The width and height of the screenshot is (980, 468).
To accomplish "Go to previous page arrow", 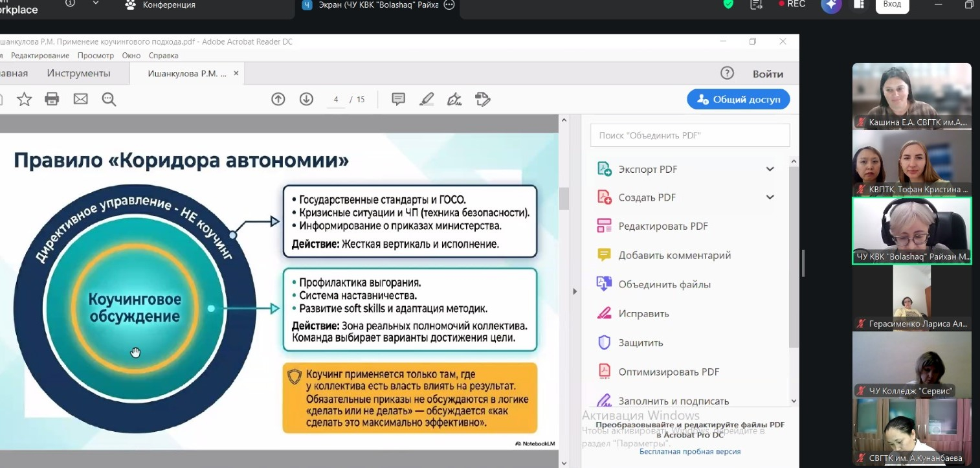I will tap(278, 99).
